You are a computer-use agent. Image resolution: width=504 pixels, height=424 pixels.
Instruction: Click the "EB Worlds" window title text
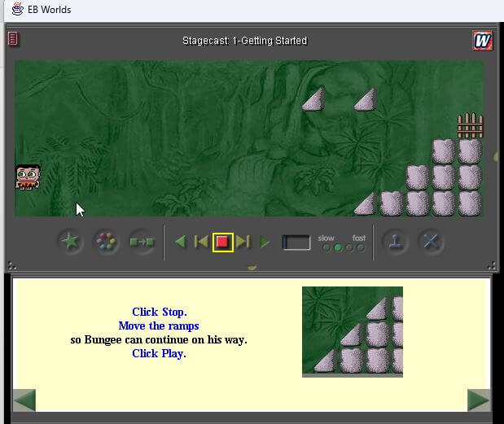(49, 10)
